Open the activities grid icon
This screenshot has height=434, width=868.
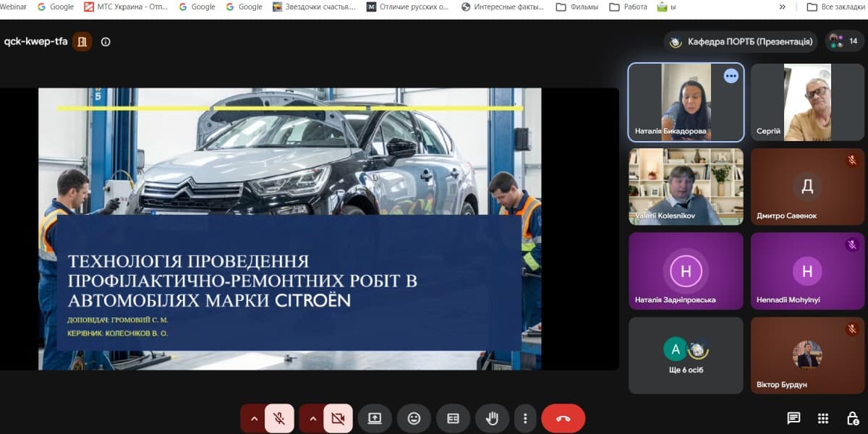pos(823,418)
